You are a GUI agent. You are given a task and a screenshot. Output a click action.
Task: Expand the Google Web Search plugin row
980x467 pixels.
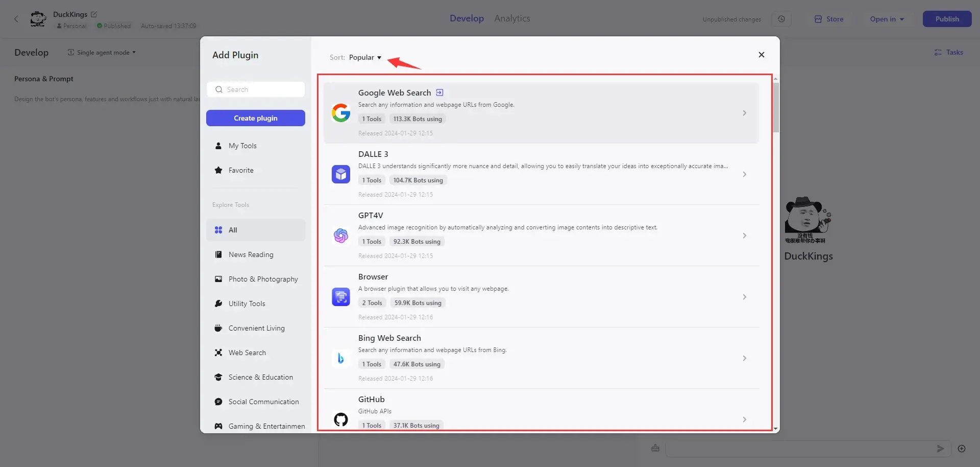[x=744, y=113]
